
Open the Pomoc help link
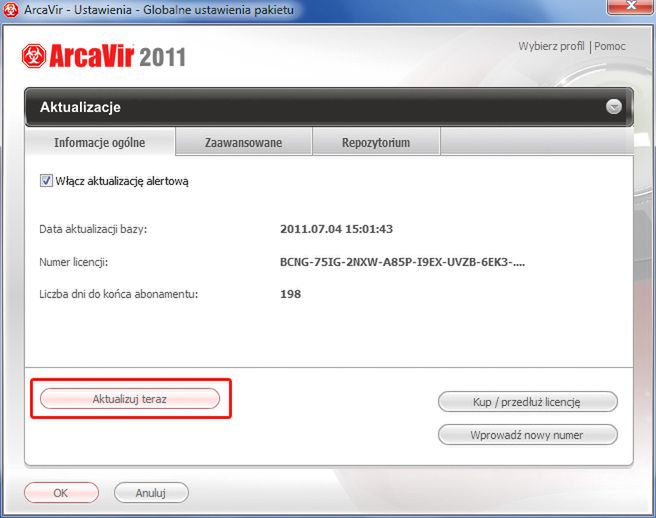610,46
